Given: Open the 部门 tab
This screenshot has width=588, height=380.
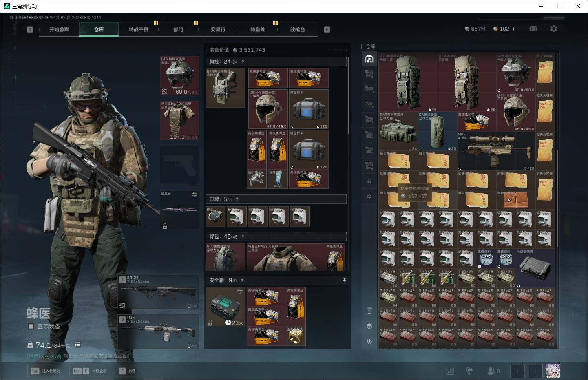Looking at the screenshot, I should coord(178,29).
